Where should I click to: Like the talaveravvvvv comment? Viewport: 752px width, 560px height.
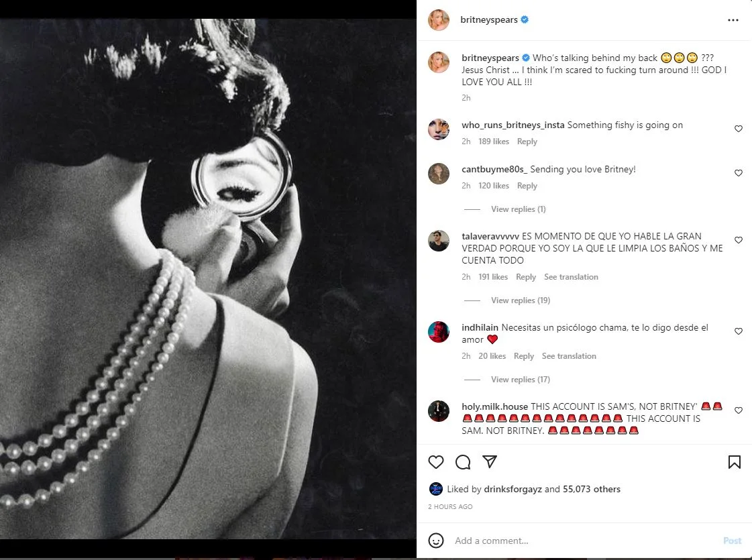[x=739, y=240]
